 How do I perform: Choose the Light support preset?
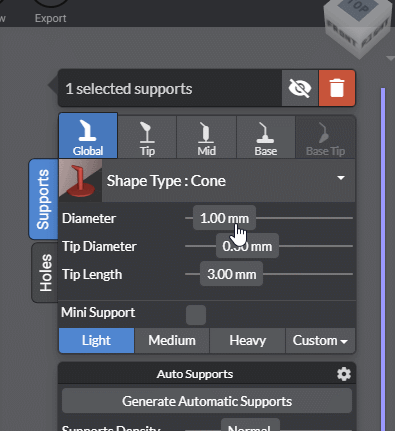point(96,341)
